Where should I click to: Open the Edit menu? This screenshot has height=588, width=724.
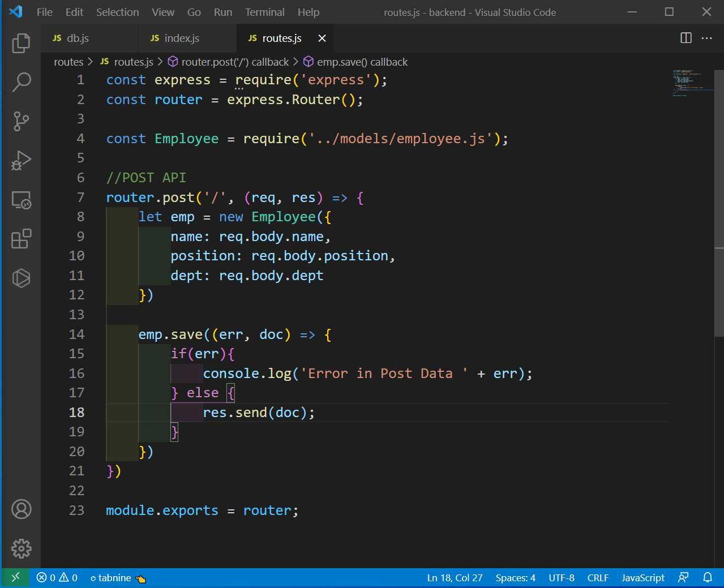(x=74, y=12)
